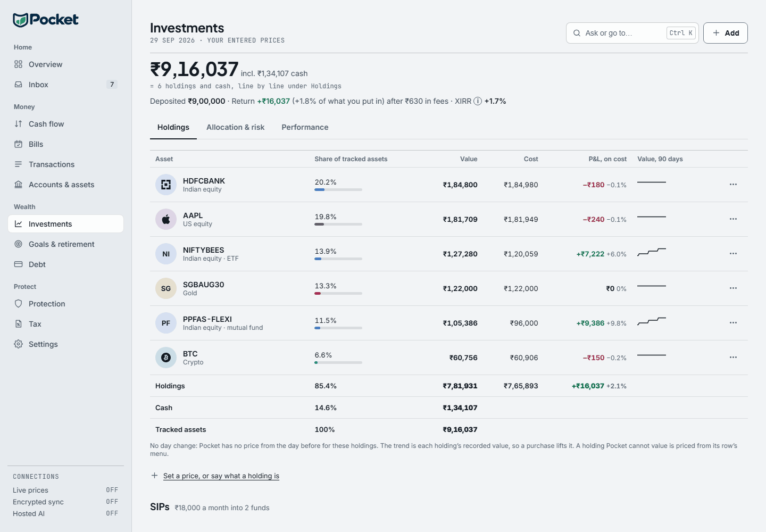
Task: Click the NIFTYBEES NI avatar
Action: [x=166, y=254]
